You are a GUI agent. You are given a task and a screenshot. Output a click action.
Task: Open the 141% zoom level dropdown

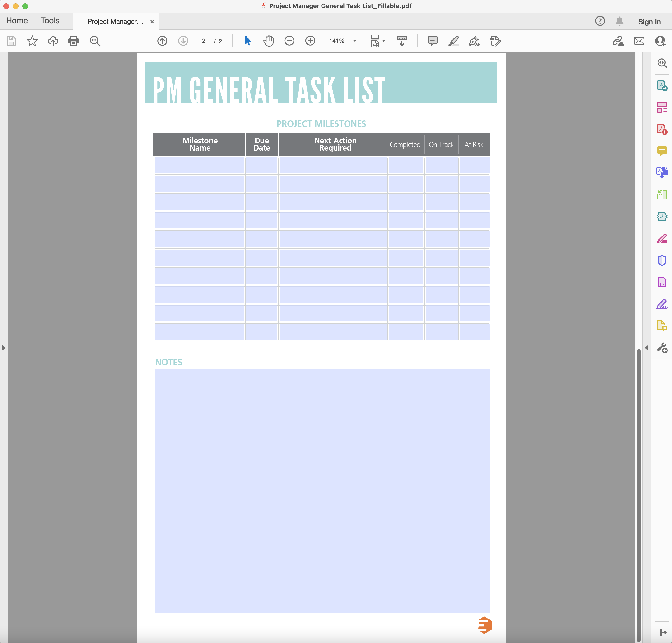[355, 41]
